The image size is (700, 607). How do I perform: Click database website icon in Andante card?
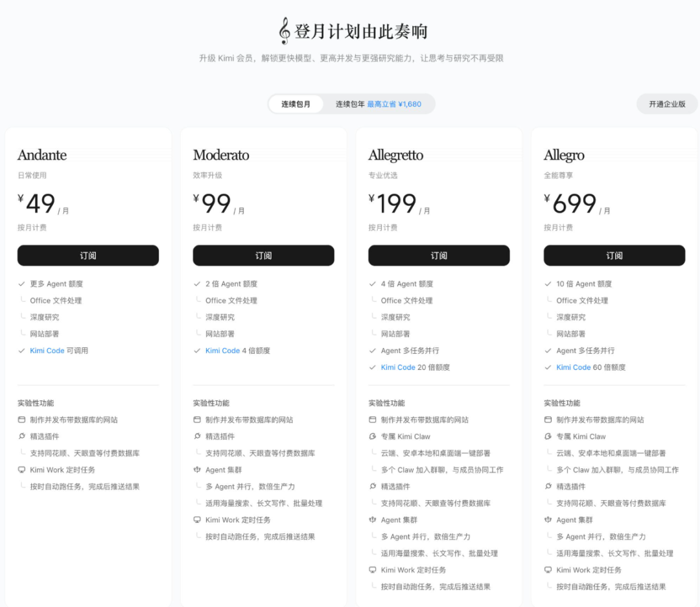[21, 420]
